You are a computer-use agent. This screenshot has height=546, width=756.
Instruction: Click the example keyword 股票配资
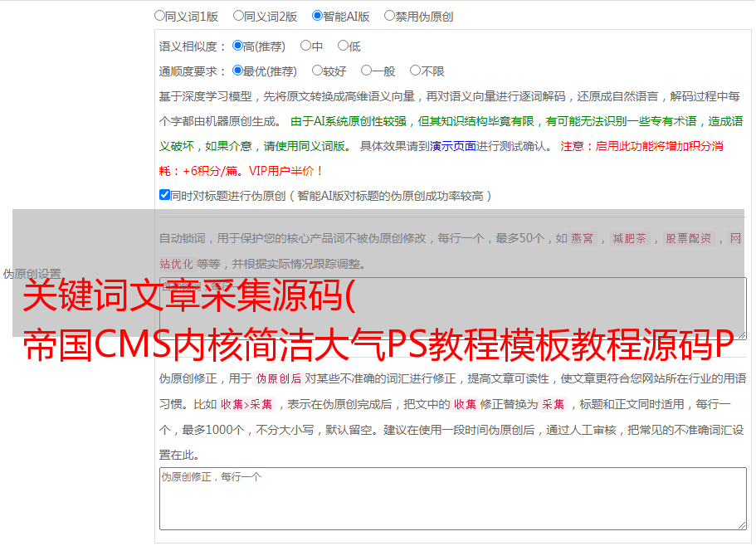tap(689, 238)
